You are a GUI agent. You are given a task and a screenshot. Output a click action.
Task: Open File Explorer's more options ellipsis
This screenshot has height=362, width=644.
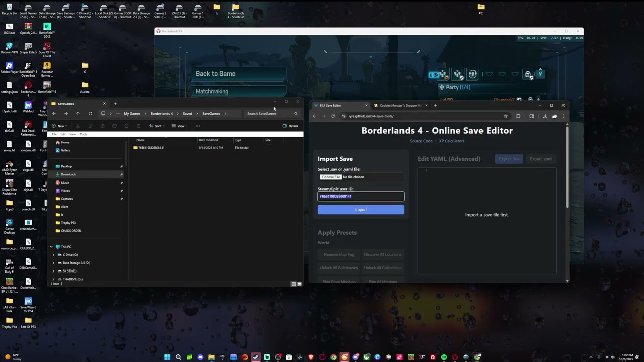[198, 126]
